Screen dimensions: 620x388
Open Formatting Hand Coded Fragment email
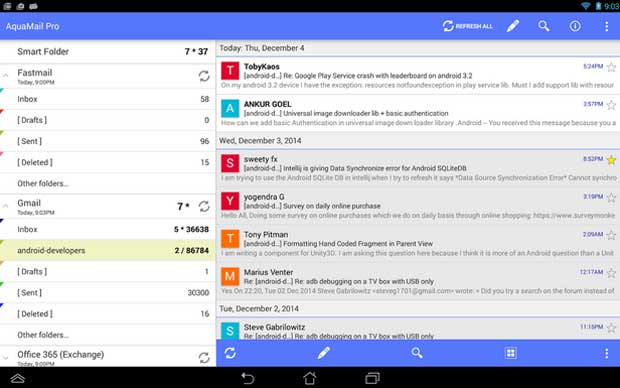point(418,244)
